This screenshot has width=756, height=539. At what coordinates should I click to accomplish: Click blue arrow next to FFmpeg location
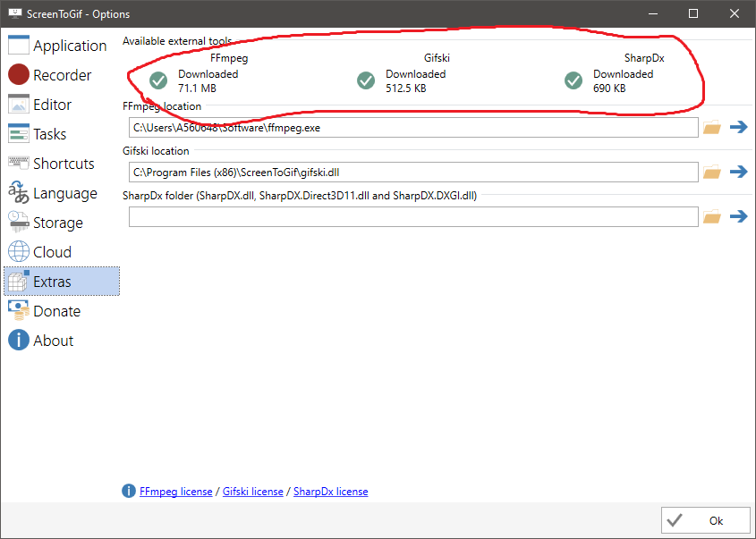click(739, 127)
